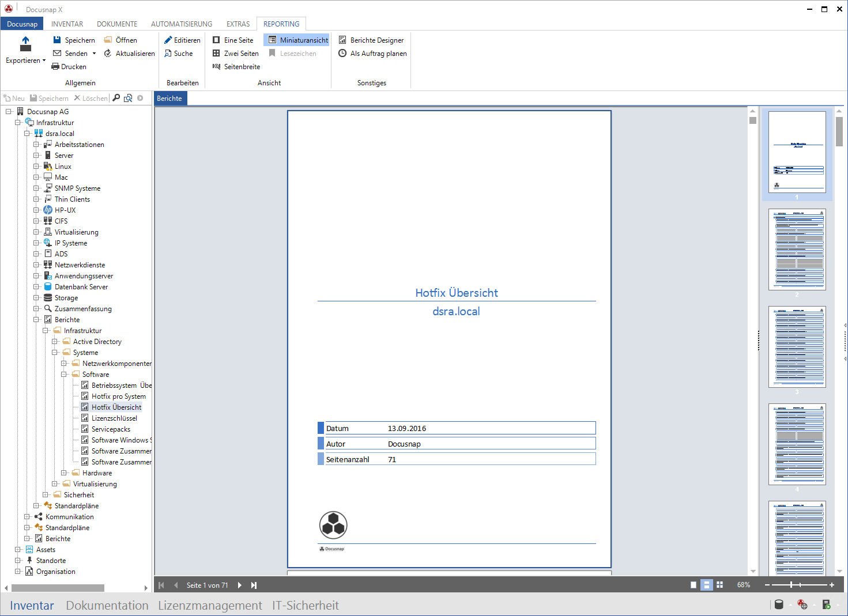Click the zoom slider handle
This screenshot has width=848, height=616.
[792, 585]
